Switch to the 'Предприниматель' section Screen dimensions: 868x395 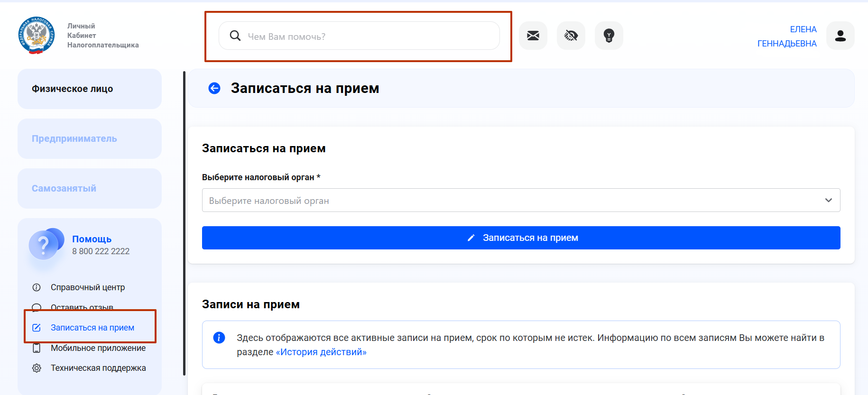pos(90,138)
